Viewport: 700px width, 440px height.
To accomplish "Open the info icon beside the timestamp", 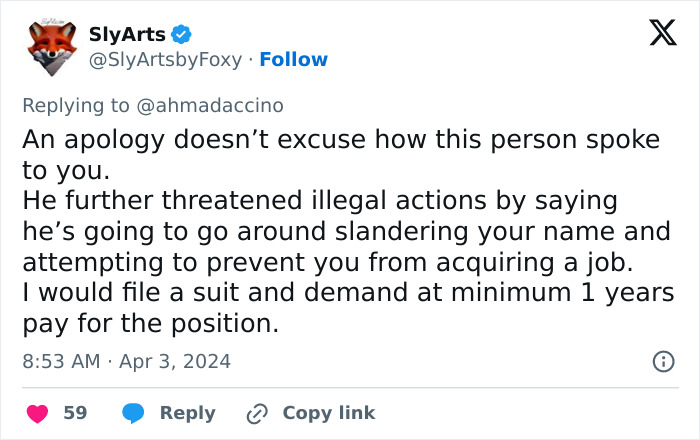I will click(662, 362).
